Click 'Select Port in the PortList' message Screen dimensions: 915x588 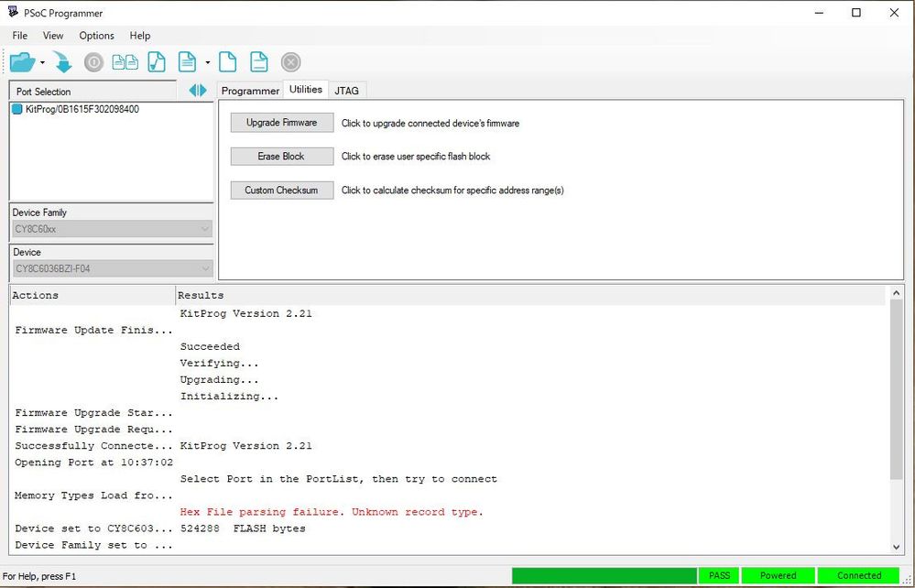pyautogui.click(x=339, y=479)
